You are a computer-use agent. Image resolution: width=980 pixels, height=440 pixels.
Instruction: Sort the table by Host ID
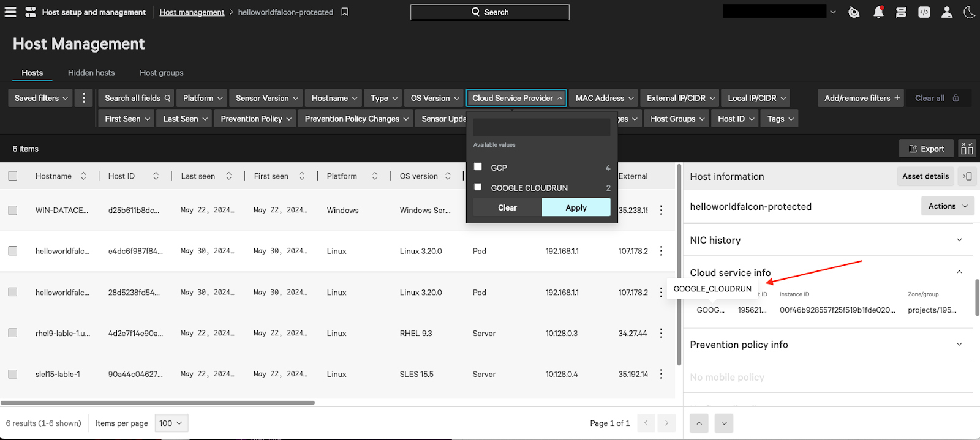click(156, 176)
